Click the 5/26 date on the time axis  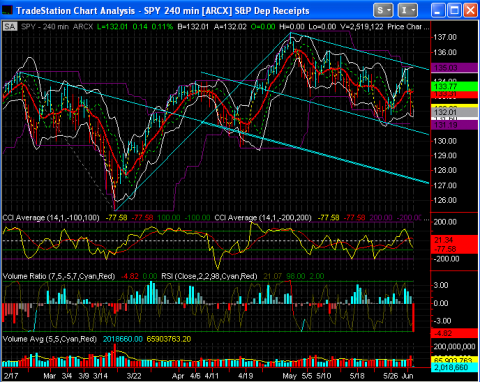(390, 376)
